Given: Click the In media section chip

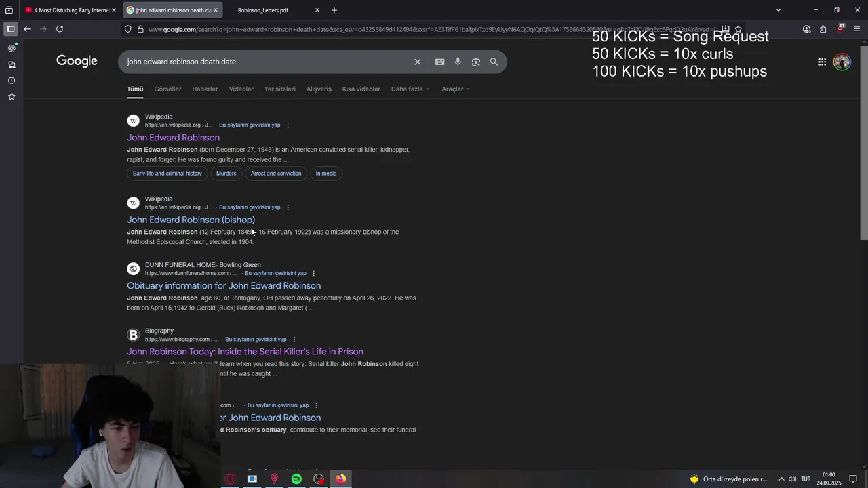Looking at the screenshot, I should [326, 174].
